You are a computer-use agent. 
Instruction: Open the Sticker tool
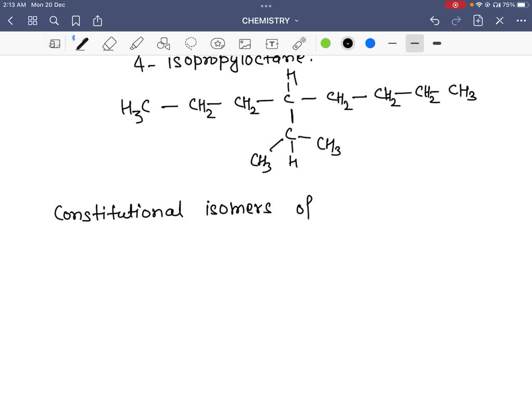[218, 44]
